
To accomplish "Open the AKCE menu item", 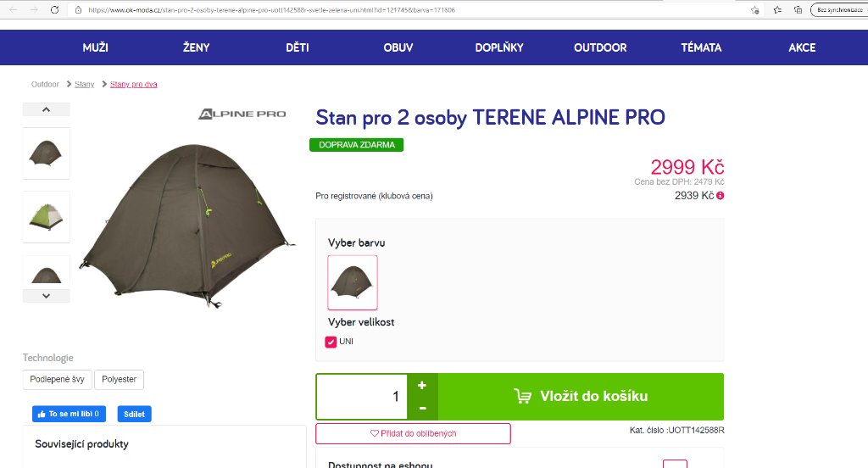I will click(x=802, y=47).
